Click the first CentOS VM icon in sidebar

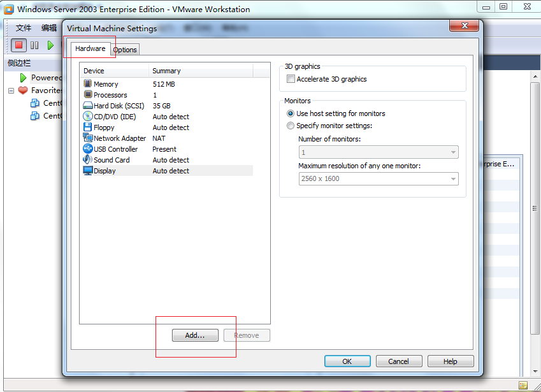35,103
